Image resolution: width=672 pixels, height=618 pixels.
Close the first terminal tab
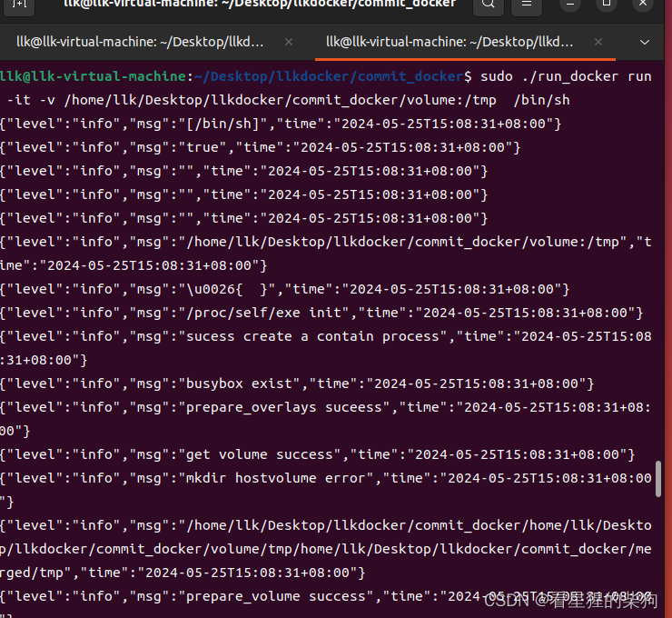point(289,42)
